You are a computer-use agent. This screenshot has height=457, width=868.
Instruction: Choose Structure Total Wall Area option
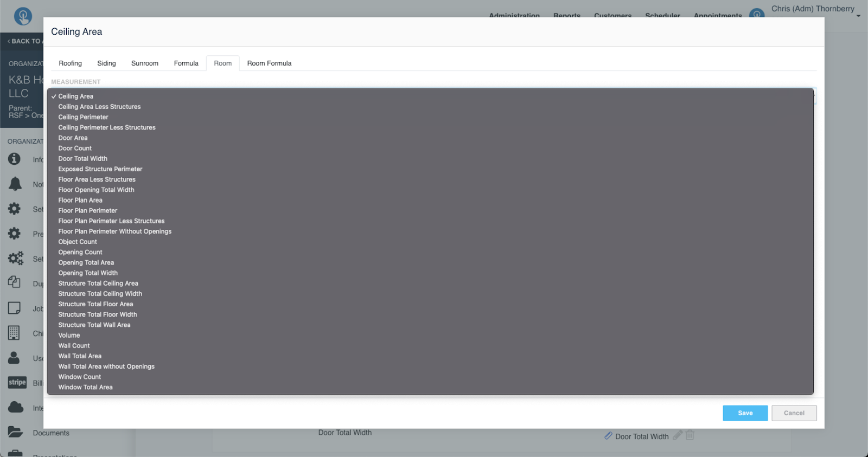point(430,325)
